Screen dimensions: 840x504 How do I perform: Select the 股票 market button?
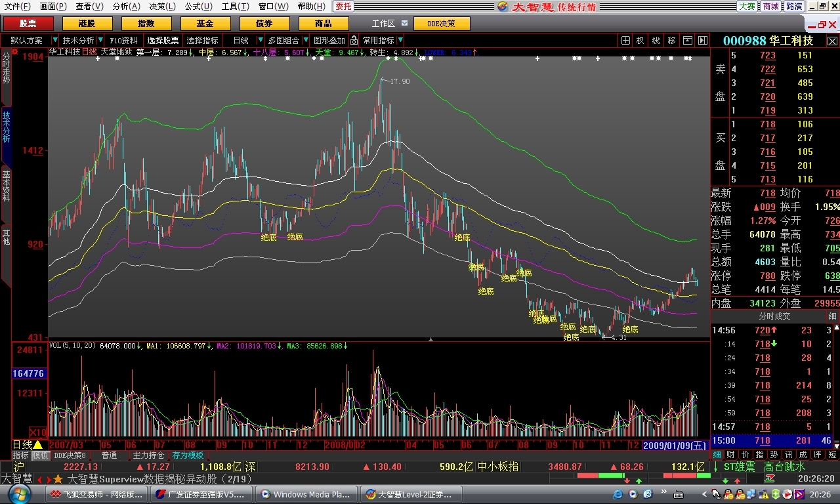point(28,24)
